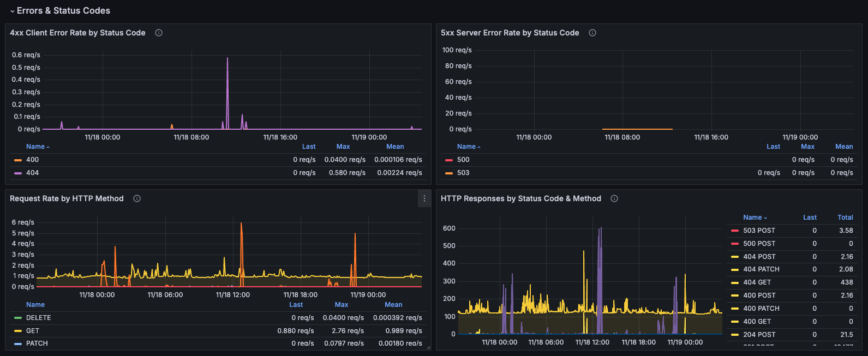Click info icon beside HTTP Responses by Status Code
The image size is (868, 356).
click(x=614, y=198)
